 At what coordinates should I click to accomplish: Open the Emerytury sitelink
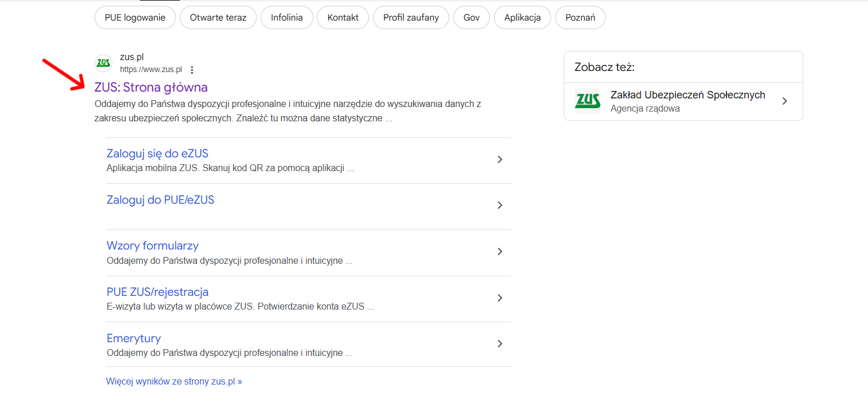pos(133,338)
